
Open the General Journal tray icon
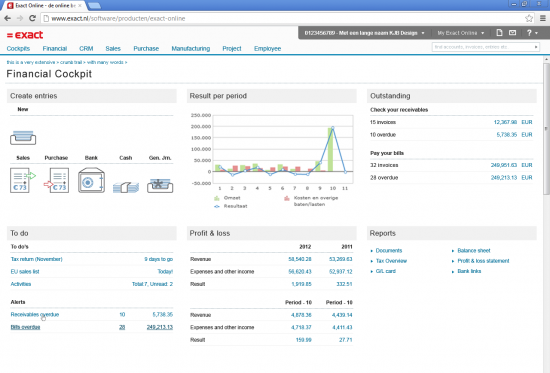point(160,186)
